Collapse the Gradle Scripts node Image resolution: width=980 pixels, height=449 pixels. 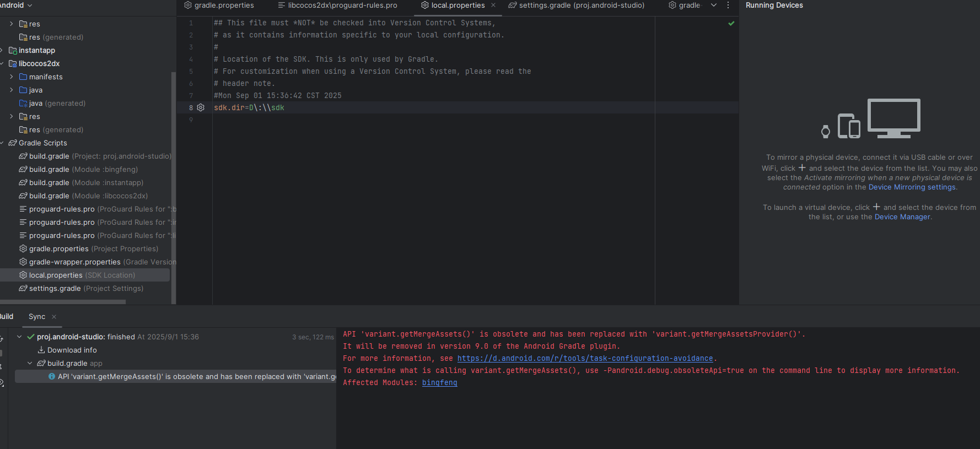tap(2, 143)
